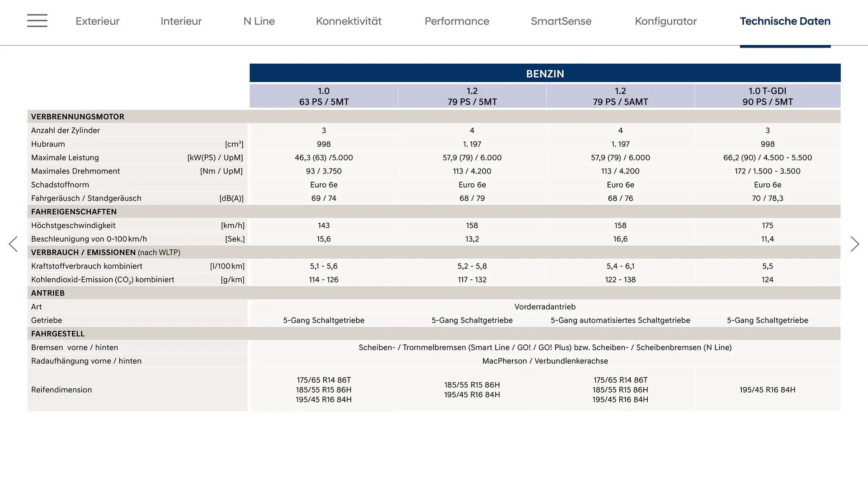This screenshot has width=868, height=488.
Task: Select the Technische Daten tab
Action: pos(785,21)
